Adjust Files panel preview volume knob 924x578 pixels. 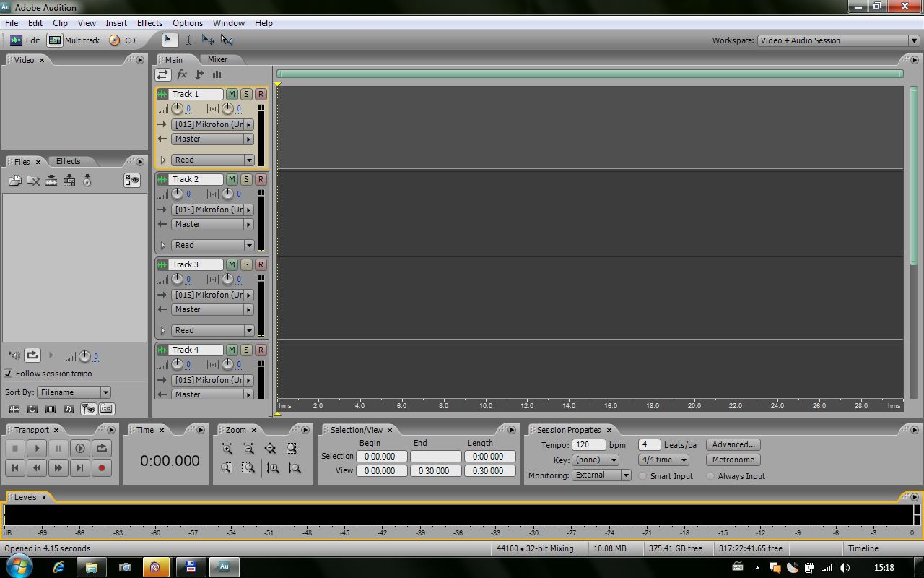pyautogui.click(x=84, y=356)
